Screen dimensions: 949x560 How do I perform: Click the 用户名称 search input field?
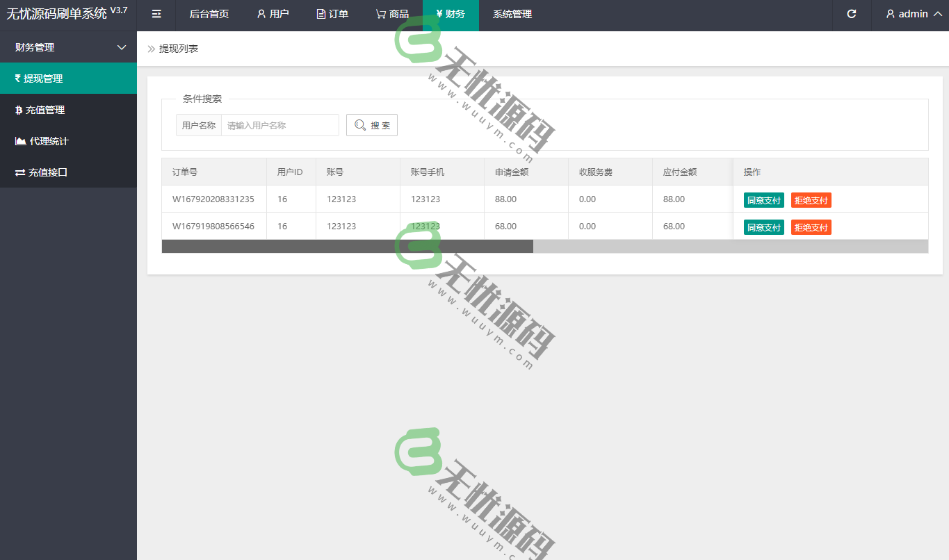point(279,125)
